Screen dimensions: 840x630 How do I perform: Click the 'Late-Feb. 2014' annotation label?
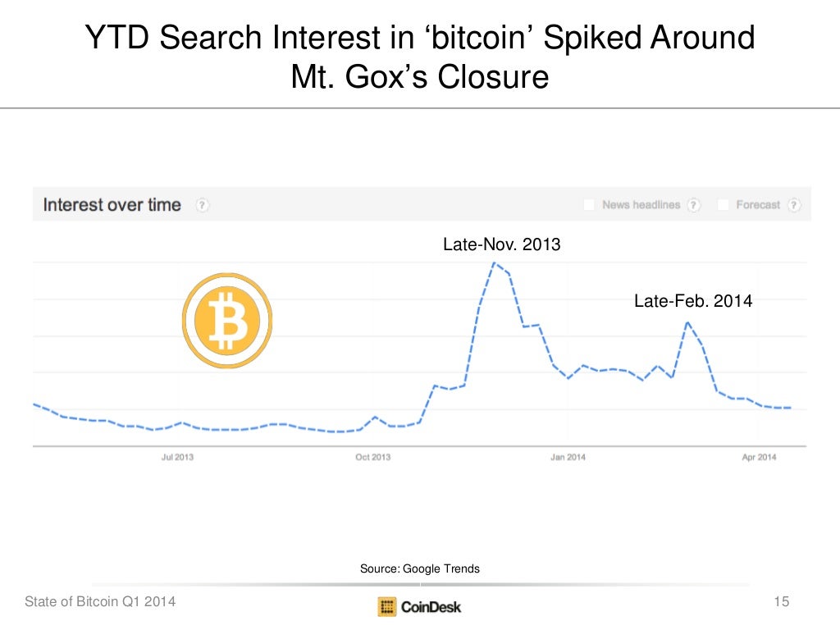coord(693,301)
